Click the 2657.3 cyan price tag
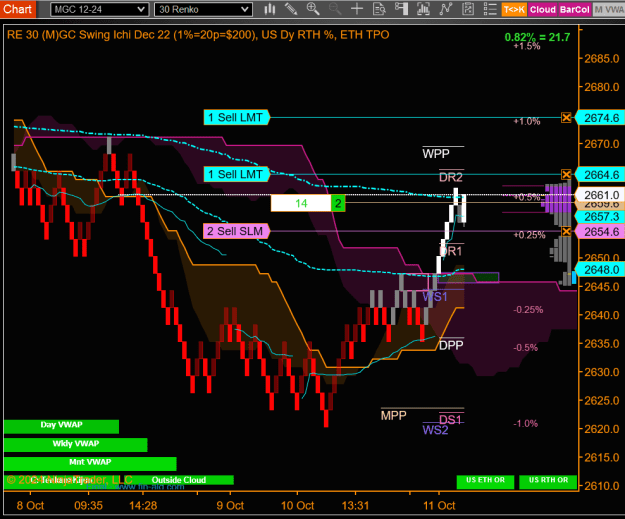This screenshot has width=625, height=519. click(601, 217)
